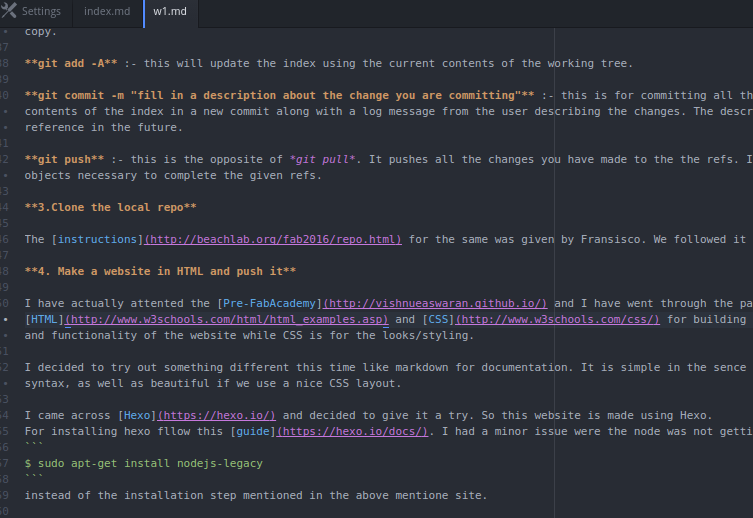
Task: Select the w1.md tab
Action: pyautogui.click(x=170, y=11)
